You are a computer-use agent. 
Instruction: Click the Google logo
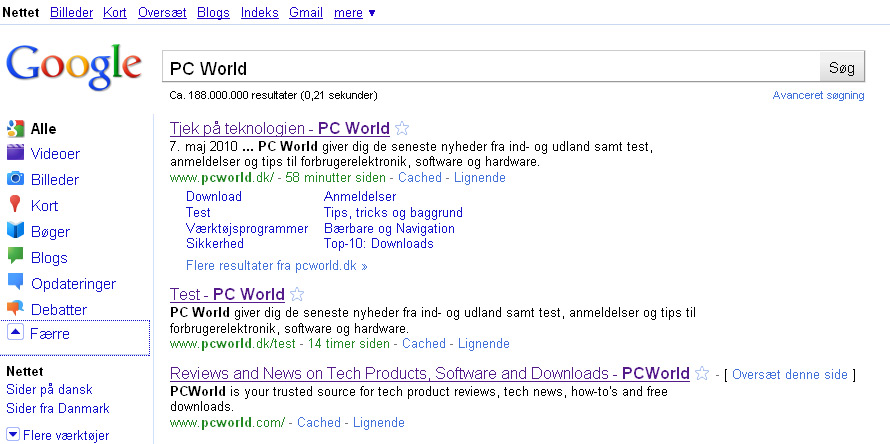pos(74,66)
